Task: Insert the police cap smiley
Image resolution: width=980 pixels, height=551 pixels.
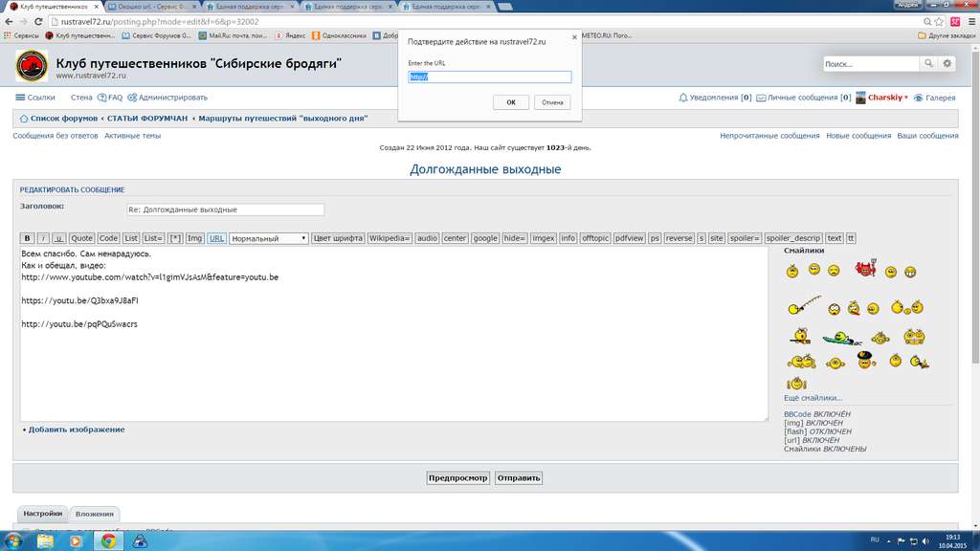Action: point(865,361)
